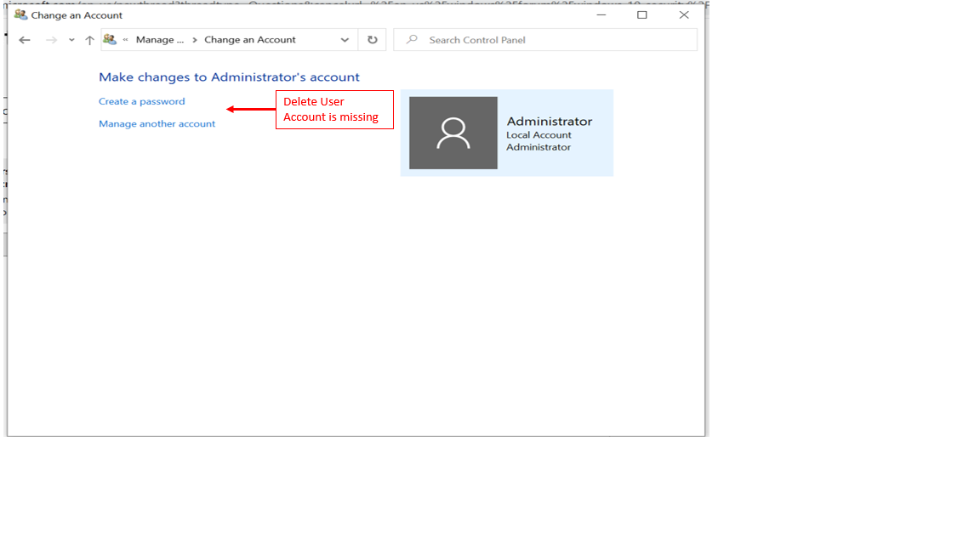This screenshot has width=980, height=551.
Task: Open 'Create a password' link
Action: tap(142, 101)
